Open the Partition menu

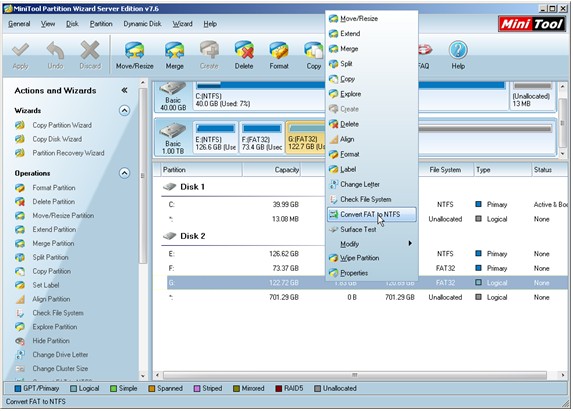click(101, 24)
